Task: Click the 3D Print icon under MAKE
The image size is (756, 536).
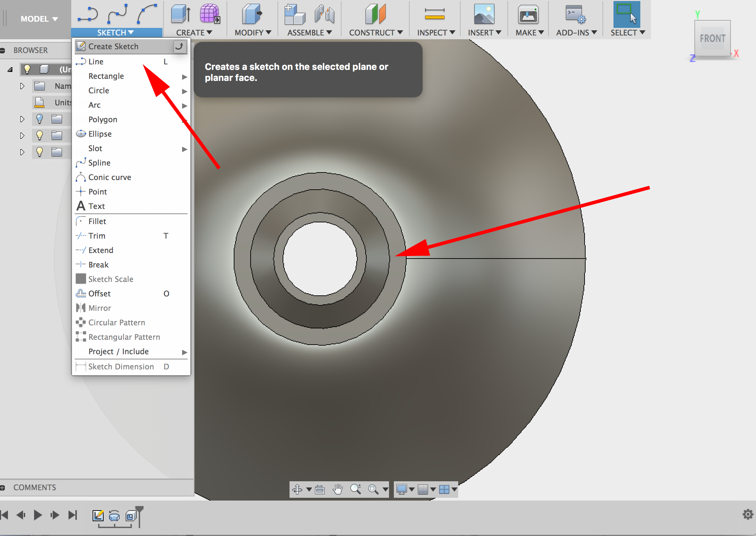Action: pos(528,14)
